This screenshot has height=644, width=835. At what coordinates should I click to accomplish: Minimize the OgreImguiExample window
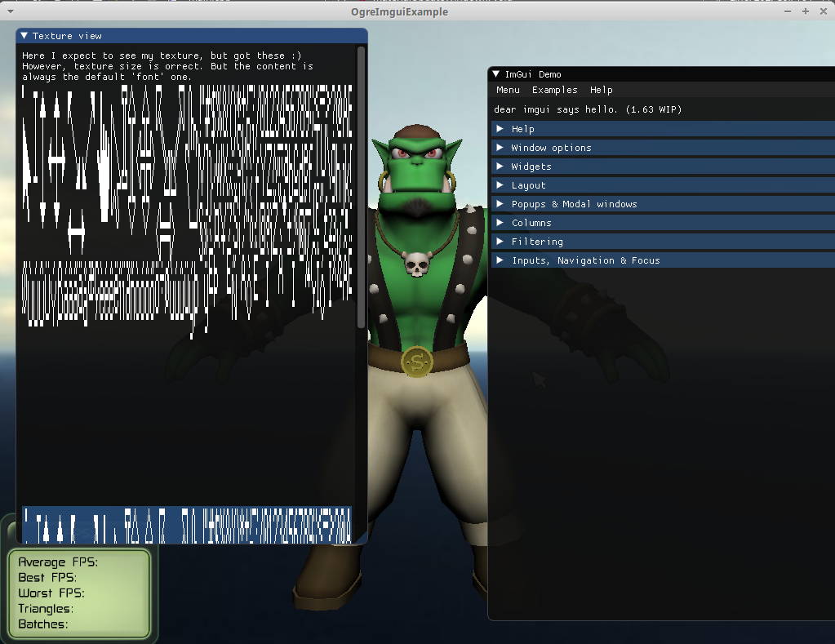click(x=788, y=11)
